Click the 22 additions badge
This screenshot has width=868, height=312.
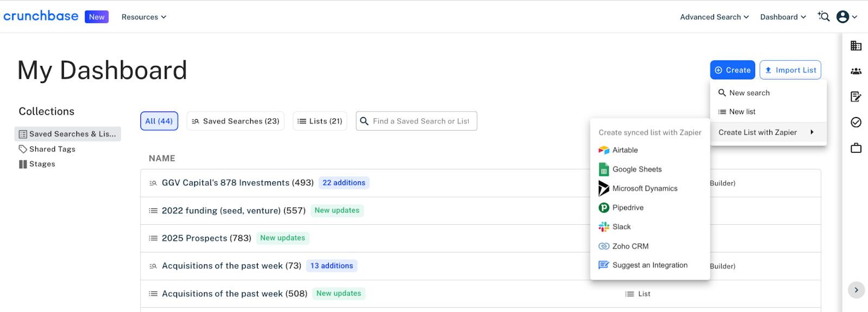tap(344, 183)
